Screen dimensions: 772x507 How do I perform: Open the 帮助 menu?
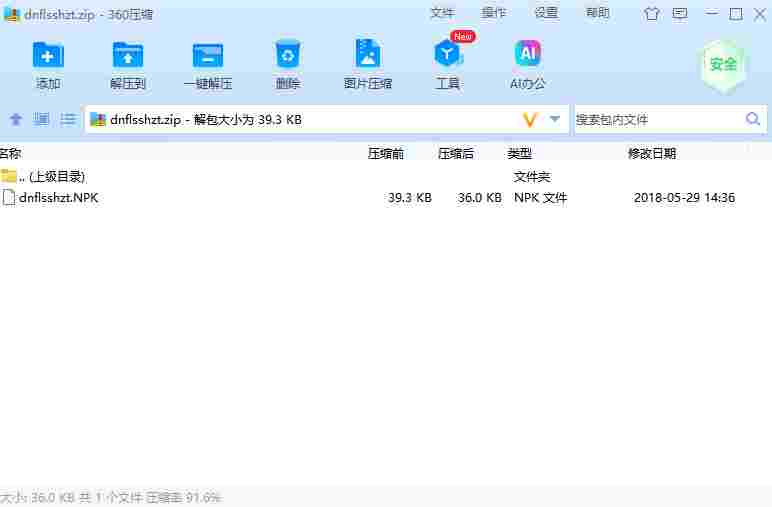coord(598,13)
